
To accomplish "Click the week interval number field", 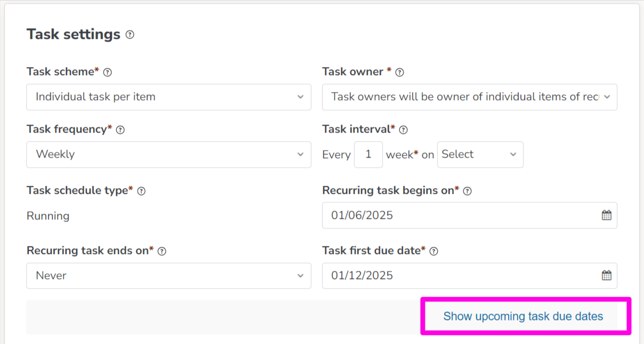I will click(368, 154).
